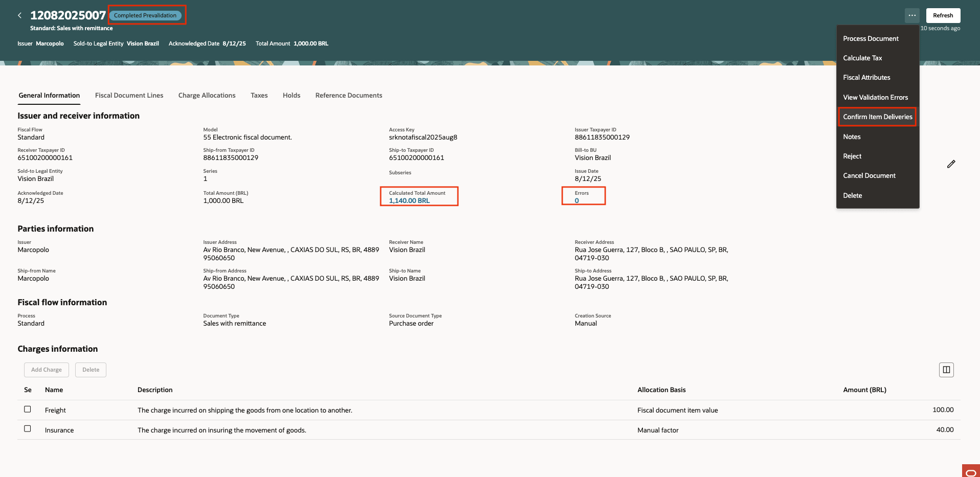
Task: Choose Process Document from the actions menu
Action: pyautogui.click(x=871, y=38)
